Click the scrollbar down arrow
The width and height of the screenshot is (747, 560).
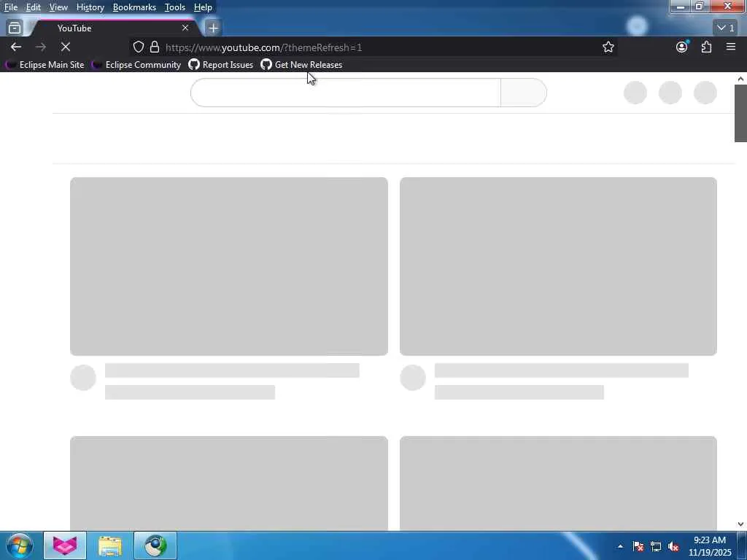[740, 524]
